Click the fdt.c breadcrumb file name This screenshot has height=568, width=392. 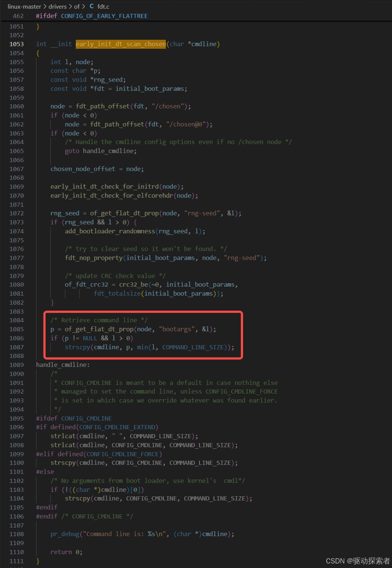tap(103, 6)
